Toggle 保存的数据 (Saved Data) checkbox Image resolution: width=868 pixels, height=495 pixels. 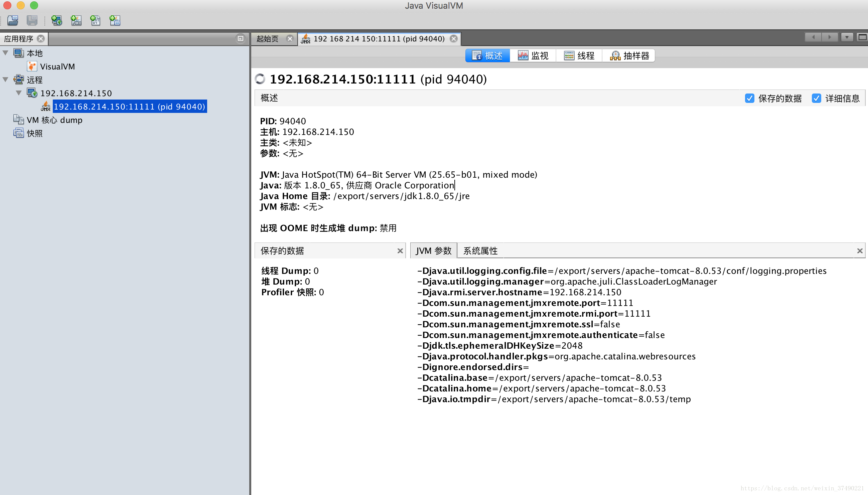coord(749,98)
